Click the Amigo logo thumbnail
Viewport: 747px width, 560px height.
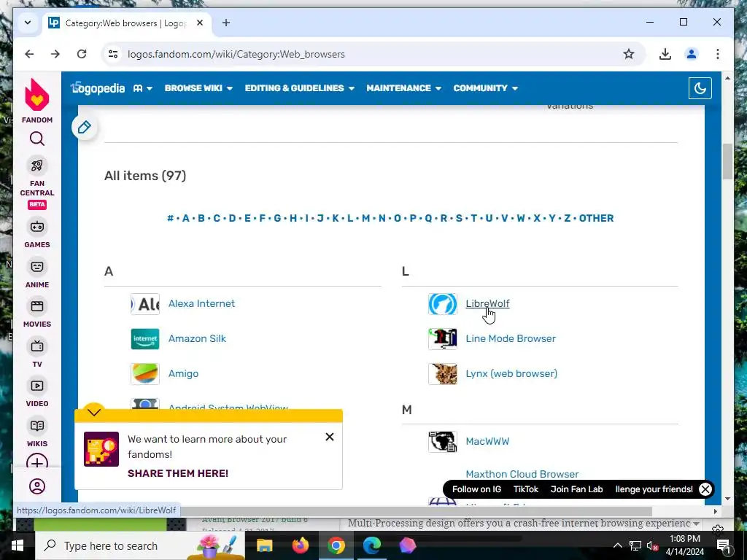tap(145, 374)
